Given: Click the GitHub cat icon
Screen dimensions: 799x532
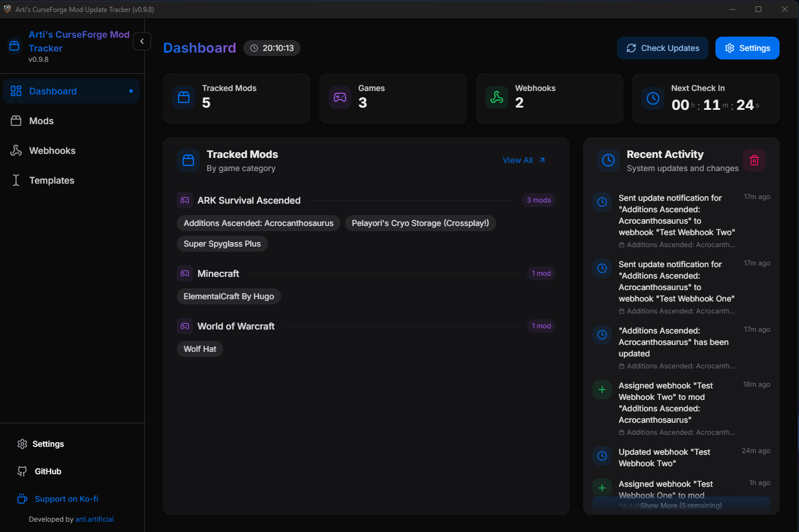Looking at the screenshot, I should pos(22,471).
